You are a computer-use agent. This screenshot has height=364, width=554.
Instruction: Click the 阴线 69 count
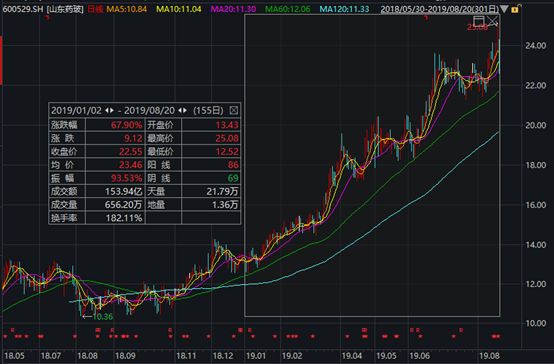pos(233,178)
